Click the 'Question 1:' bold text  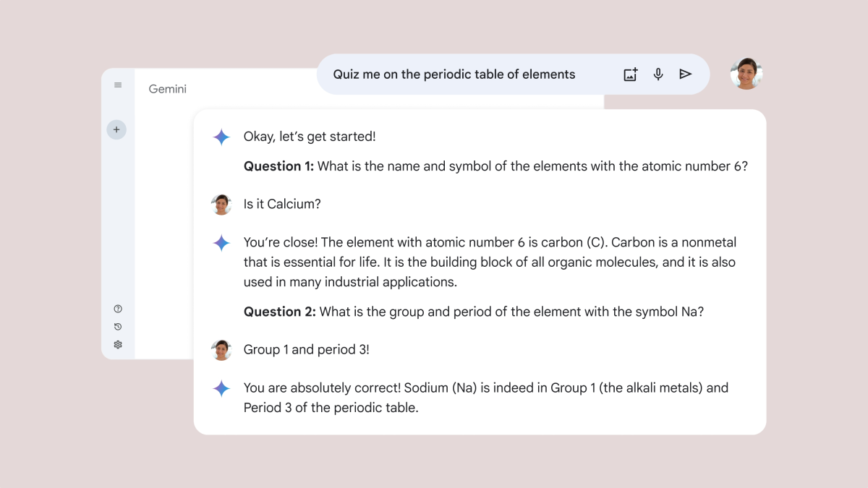[x=278, y=166]
